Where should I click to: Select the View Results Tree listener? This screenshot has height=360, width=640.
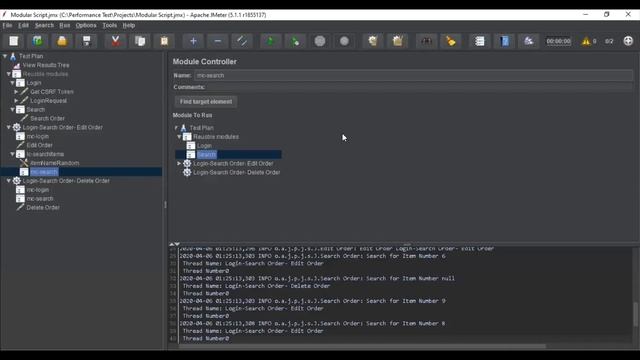(46, 65)
